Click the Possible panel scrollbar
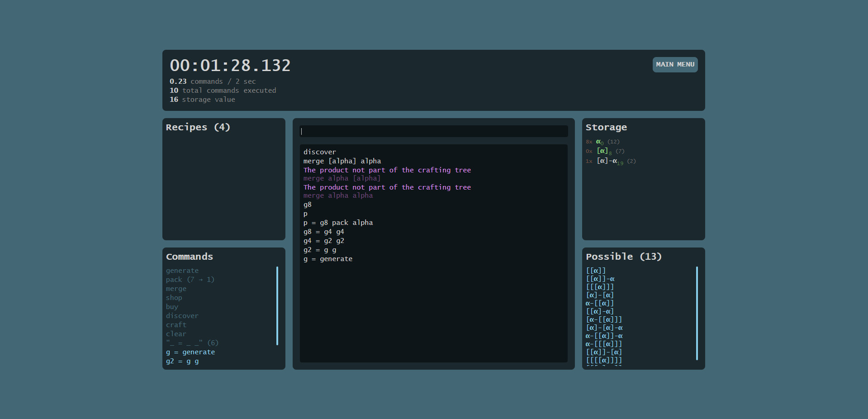The image size is (868, 419). click(x=697, y=313)
